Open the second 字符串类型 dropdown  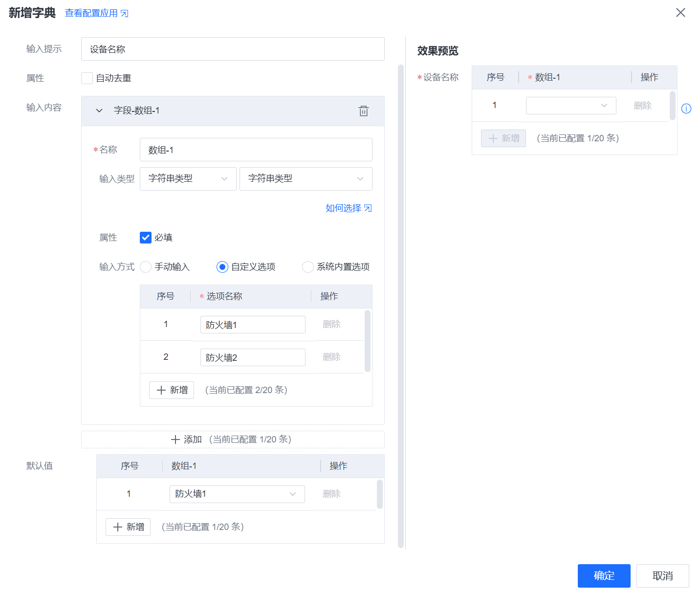point(306,179)
